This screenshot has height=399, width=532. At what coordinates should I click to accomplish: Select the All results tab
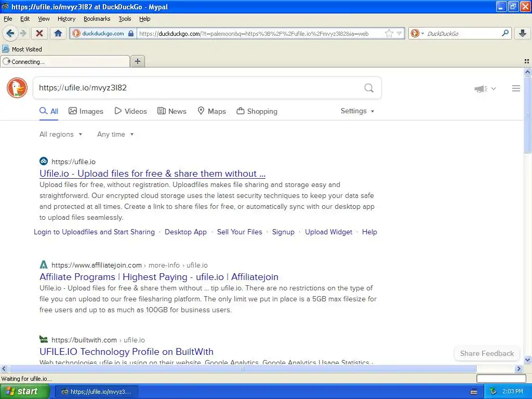tap(49, 111)
